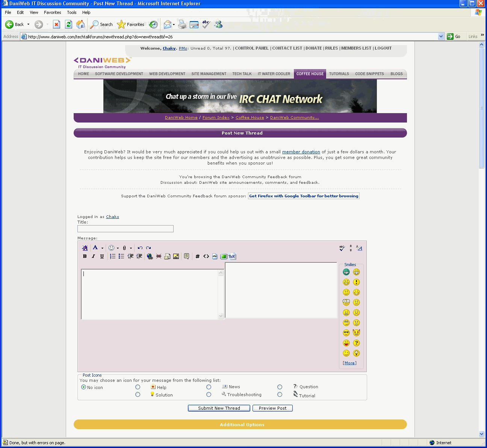Open the Mail toolbar dropdown arrow

point(174,24)
